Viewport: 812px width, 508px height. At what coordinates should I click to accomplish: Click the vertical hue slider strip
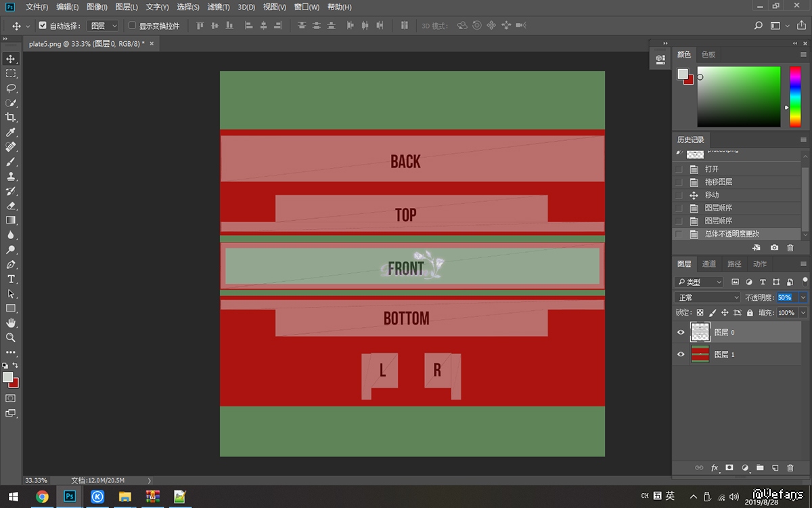click(x=795, y=96)
